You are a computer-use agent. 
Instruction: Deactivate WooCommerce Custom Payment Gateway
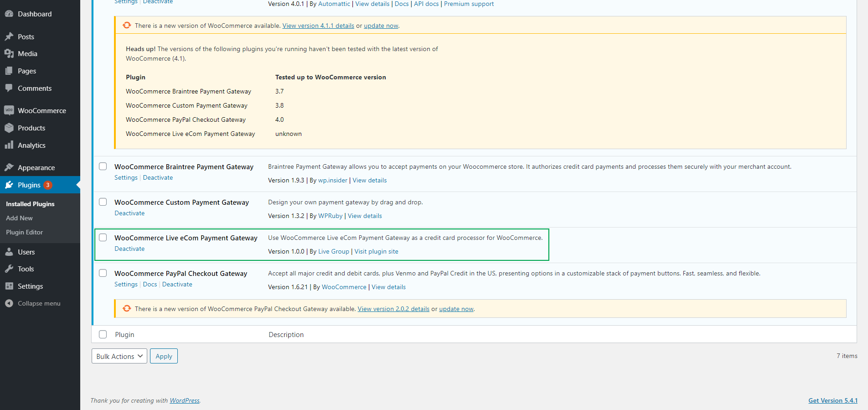[x=129, y=213]
